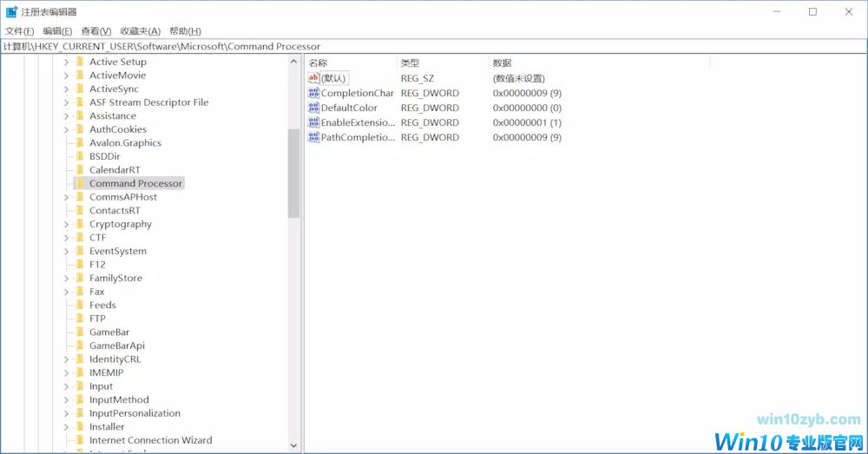
Task: Select the IMEMIP tree label
Action: click(x=106, y=372)
